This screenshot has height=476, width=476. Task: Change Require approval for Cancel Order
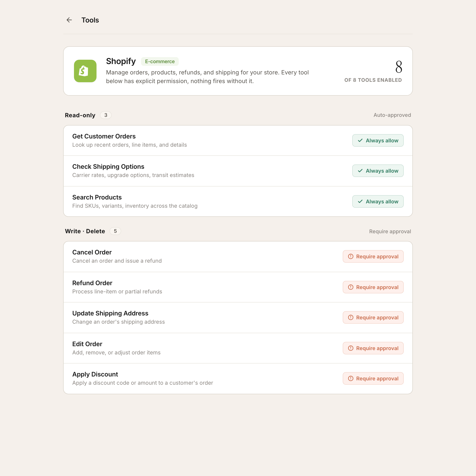373,256
